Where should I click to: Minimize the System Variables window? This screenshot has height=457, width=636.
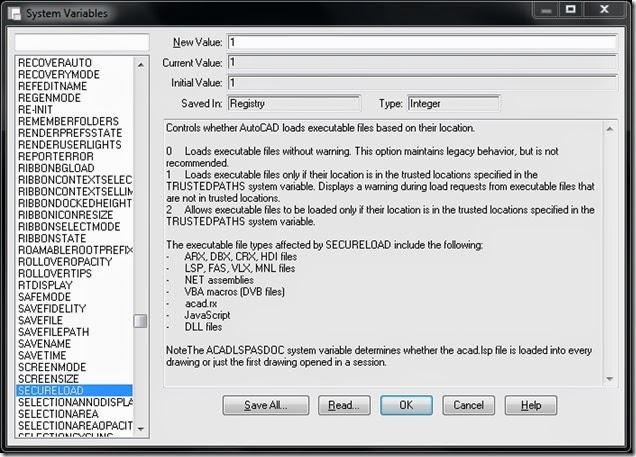pos(546,9)
